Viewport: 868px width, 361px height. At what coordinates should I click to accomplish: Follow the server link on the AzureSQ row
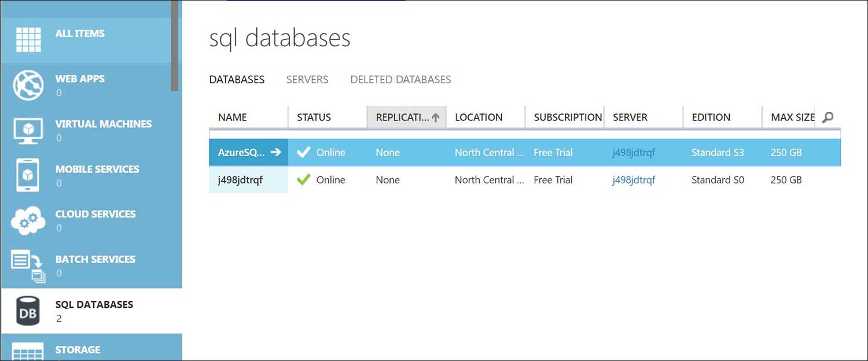click(x=633, y=152)
